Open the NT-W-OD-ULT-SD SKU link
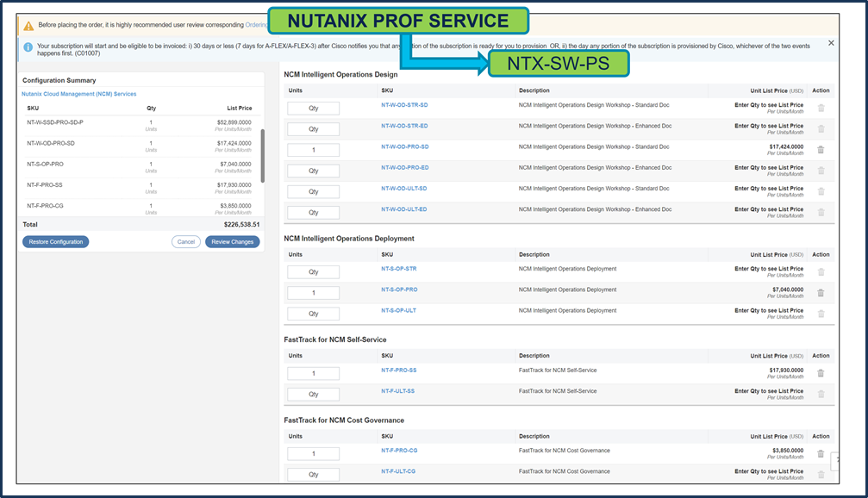868x498 pixels. click(403, 188)
